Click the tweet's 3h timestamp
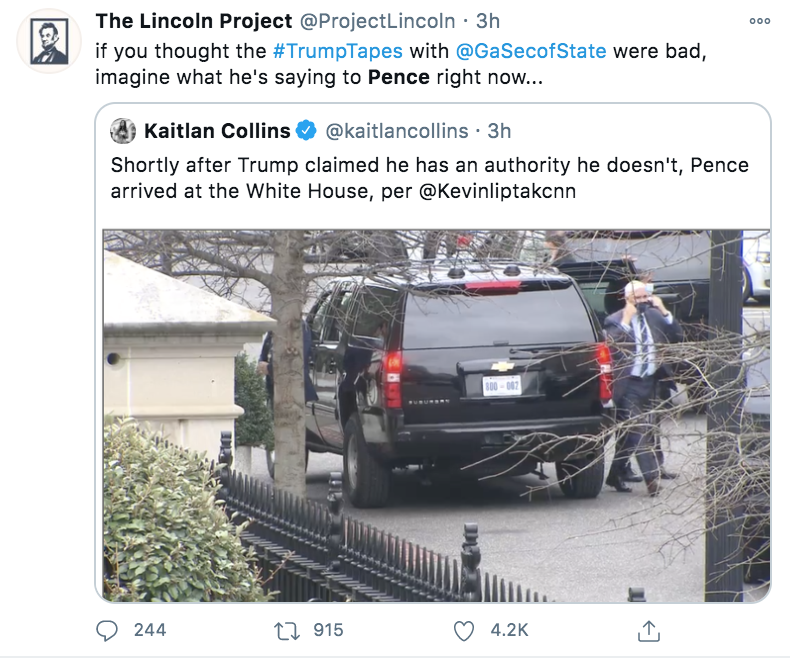790x660 pixels. coord(488,21)
